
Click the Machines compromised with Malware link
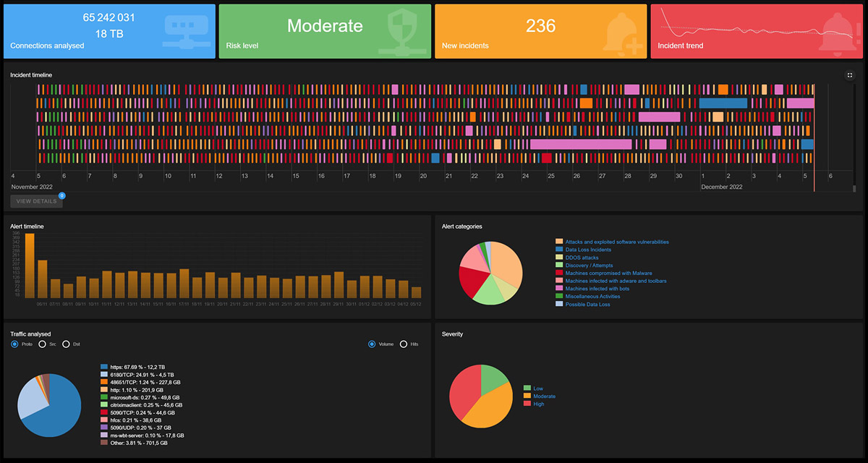click(608, 273)
